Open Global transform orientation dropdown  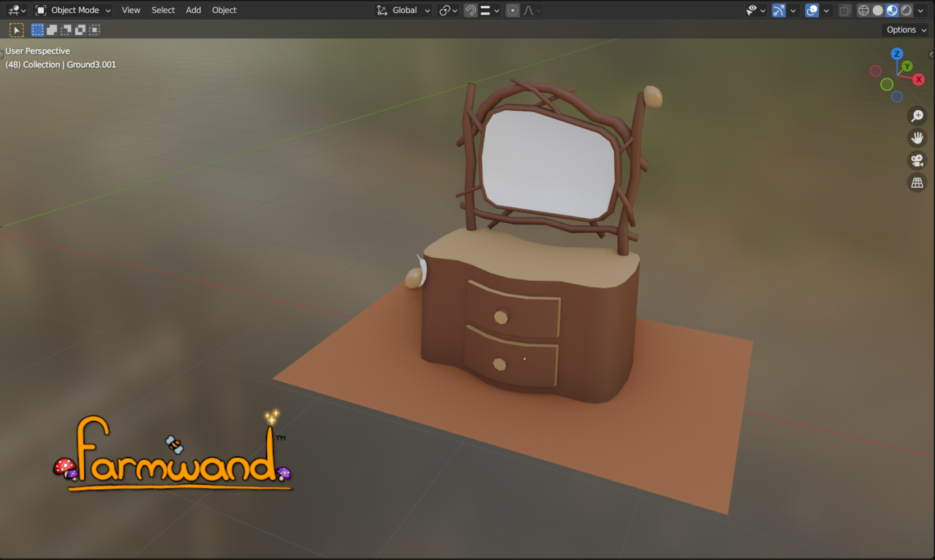coord(404,10)
